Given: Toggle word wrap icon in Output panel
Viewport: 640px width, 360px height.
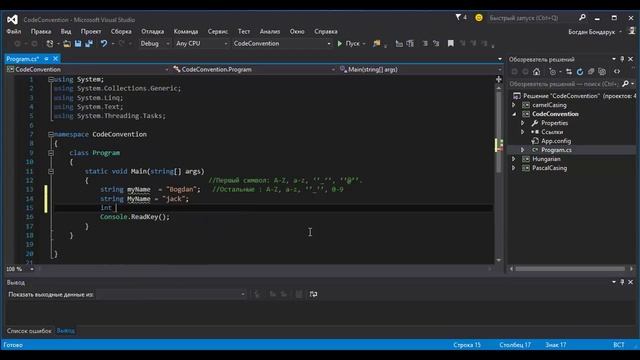Looking at the screenshot, I should [x=313, y=294].
